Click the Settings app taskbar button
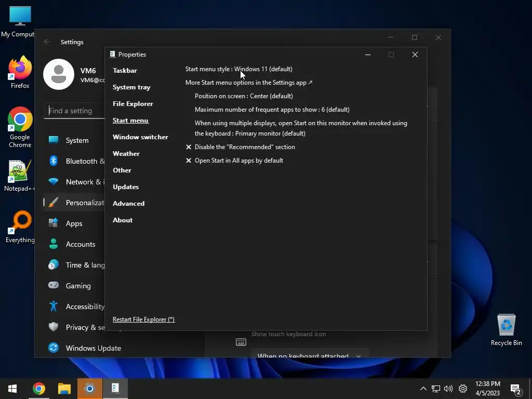 (x=89, y=389)
